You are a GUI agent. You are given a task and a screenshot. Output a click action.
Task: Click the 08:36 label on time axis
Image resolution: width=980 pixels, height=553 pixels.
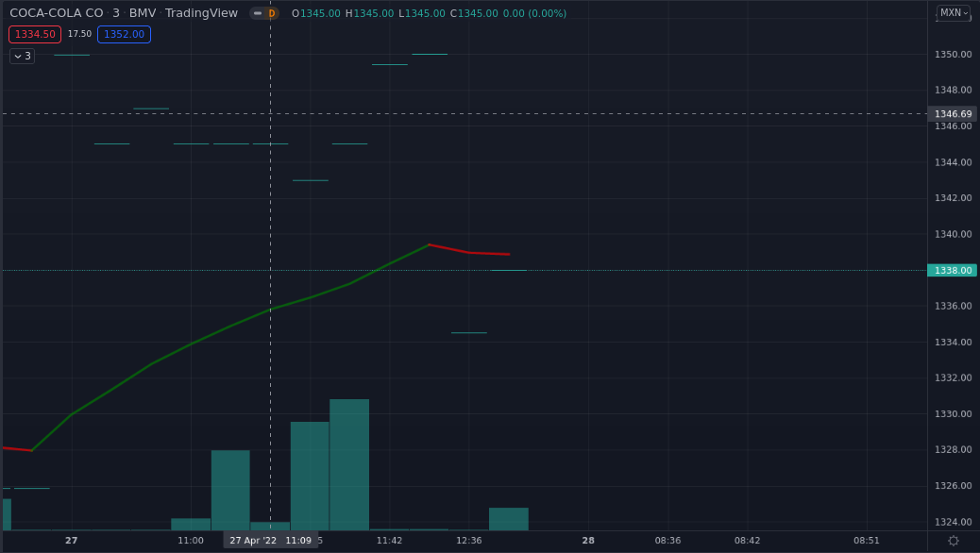667,541
